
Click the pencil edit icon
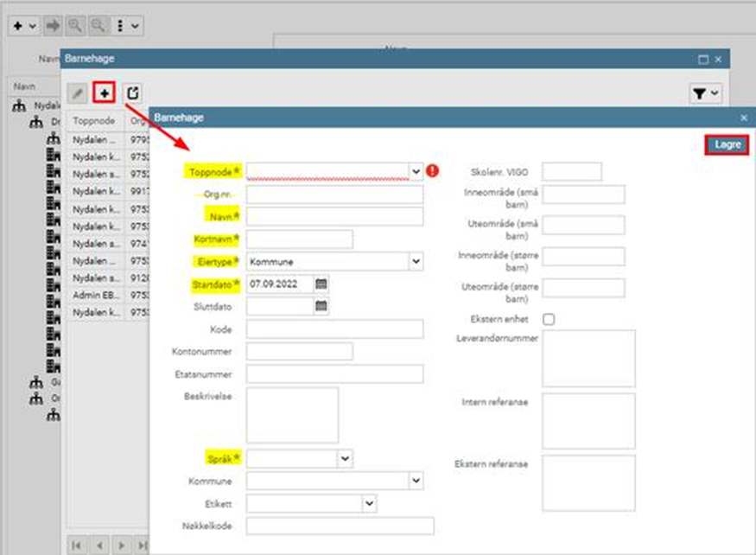(78, 92)
